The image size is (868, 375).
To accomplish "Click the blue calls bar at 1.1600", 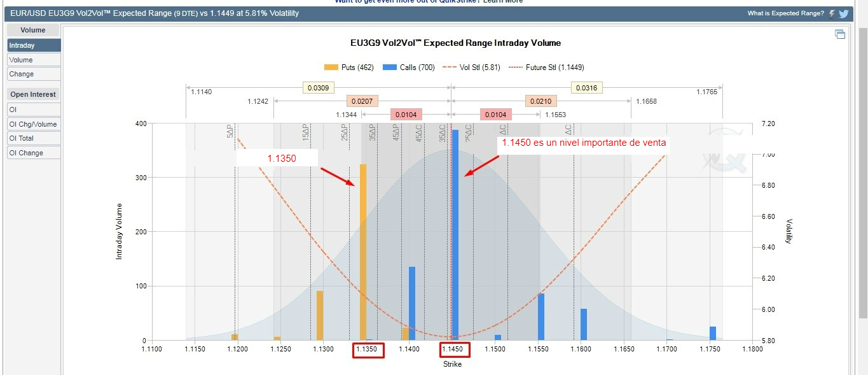I will 584,325.
